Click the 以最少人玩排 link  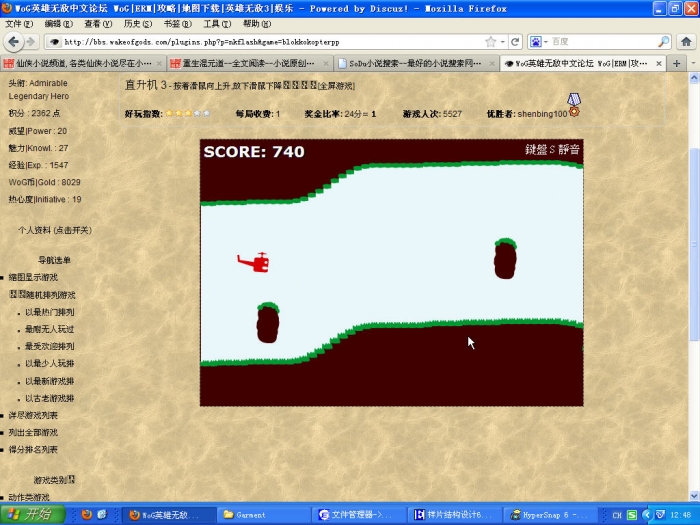point(50,363)
